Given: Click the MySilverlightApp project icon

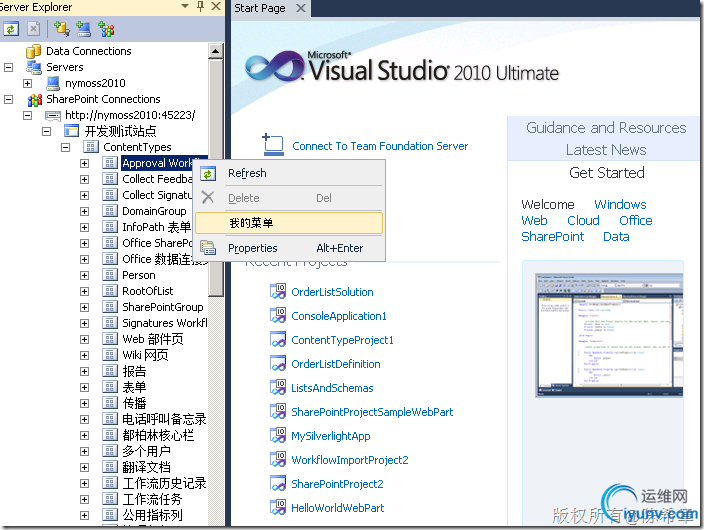Looking at the screenshot, I should coord(278,436).
